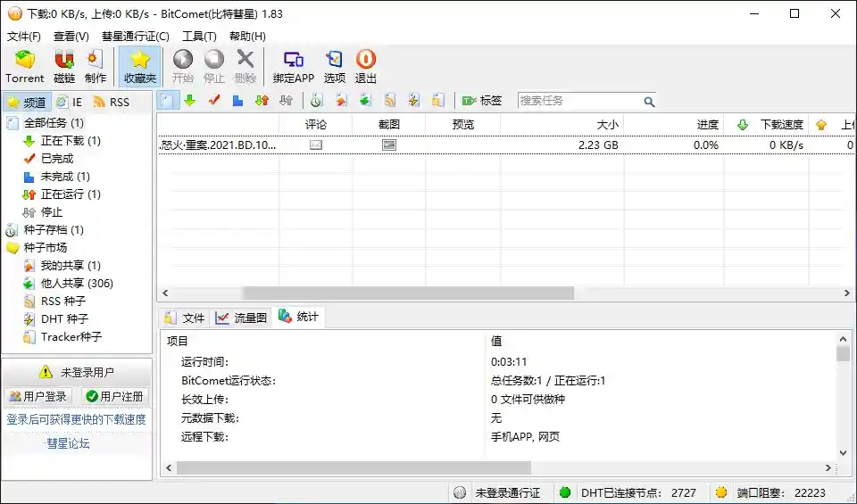Click green down-arrow downloading filter in filter bar
857x504 pixels.
(189, 101)
